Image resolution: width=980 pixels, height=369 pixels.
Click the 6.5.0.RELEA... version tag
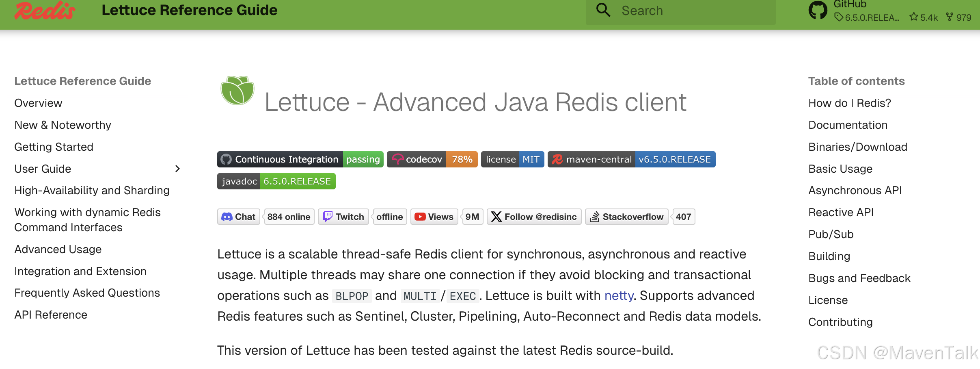867,17
